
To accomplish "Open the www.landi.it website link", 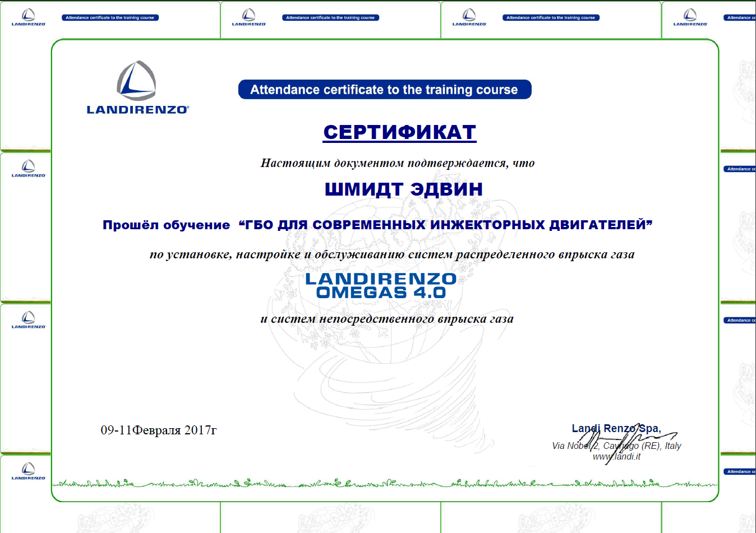I will (616, 457).
